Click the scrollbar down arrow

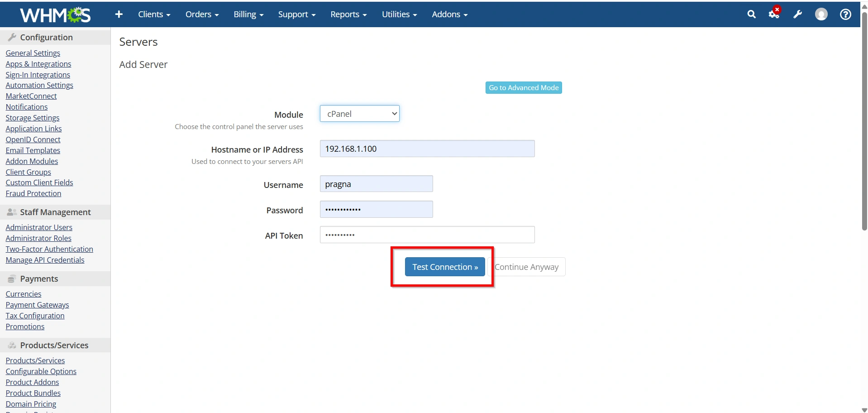[864, 409]
